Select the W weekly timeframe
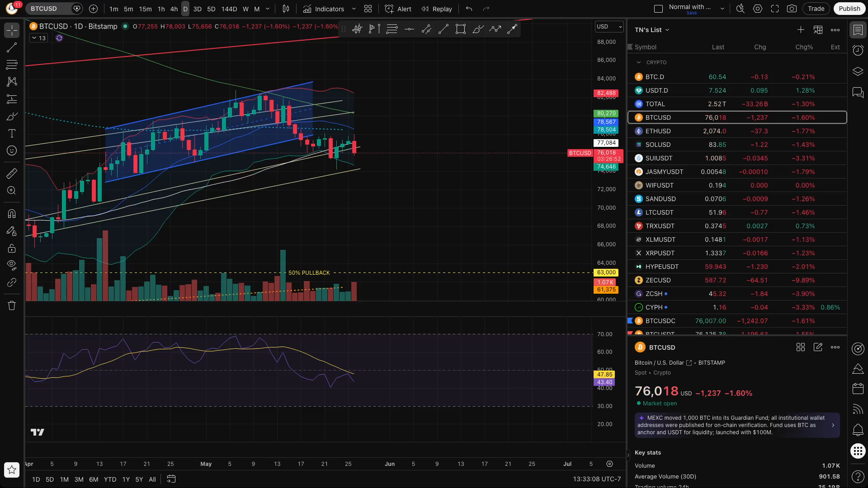 (245, 9)
